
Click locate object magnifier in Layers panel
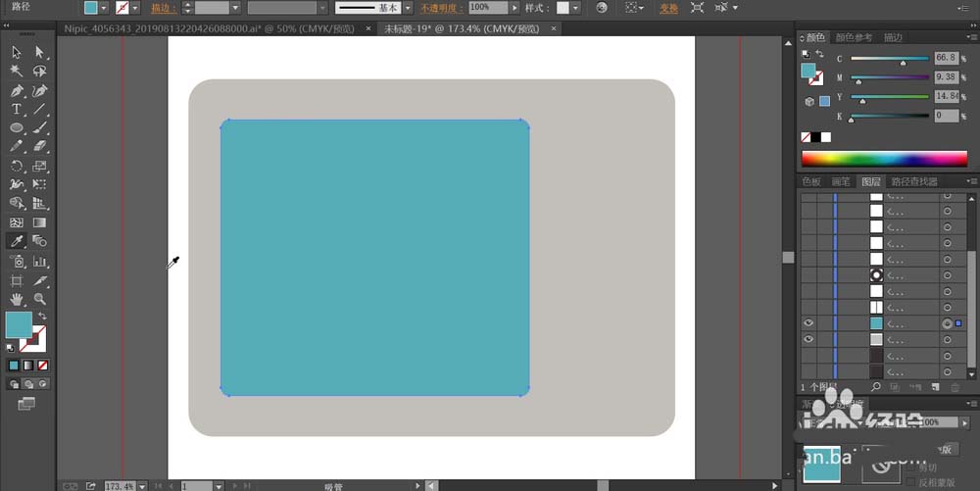[x=875, y=387]
